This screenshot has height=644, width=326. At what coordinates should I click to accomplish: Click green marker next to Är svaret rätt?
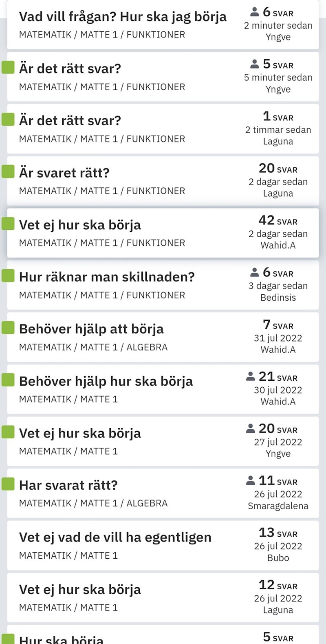(x=8, y=171)
